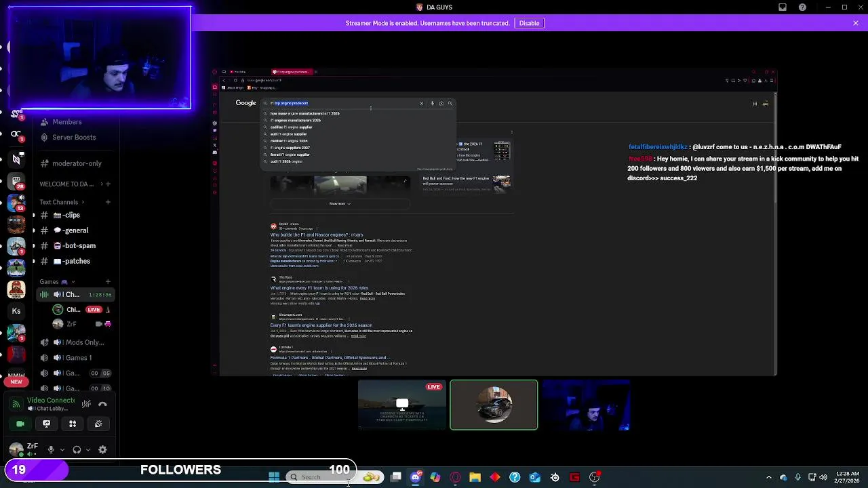Disable Streamer Mode from the banner

529,23
